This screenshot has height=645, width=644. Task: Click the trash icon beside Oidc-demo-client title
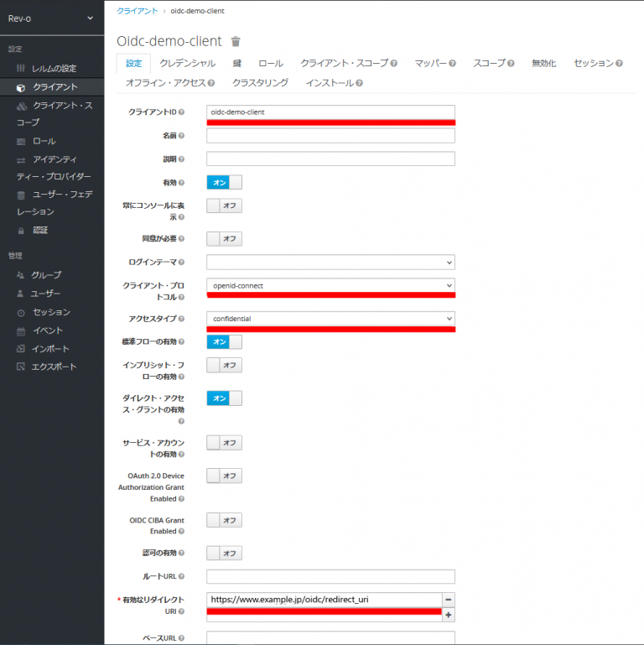(x=236, y=41)
